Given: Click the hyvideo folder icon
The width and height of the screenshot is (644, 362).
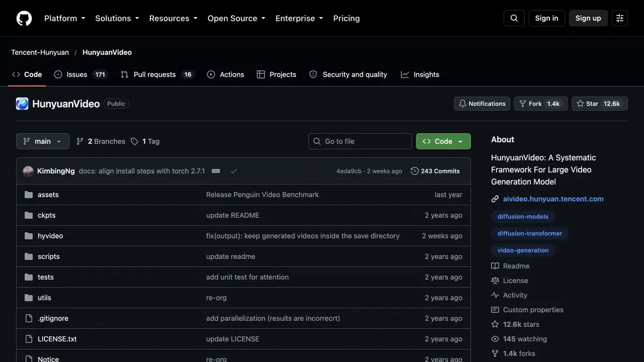Looking at the screenshot, I should point(28,236).
